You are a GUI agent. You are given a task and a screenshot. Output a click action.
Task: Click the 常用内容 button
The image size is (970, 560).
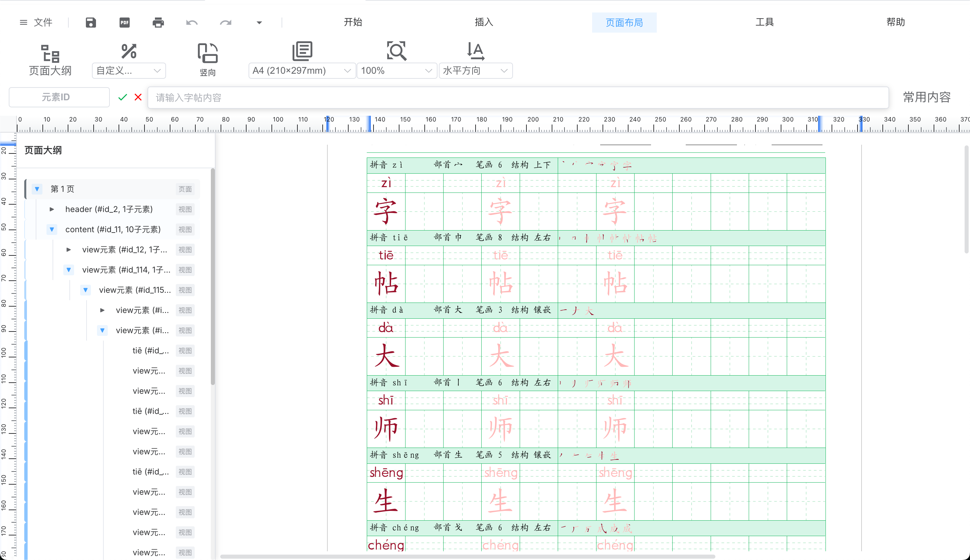927,97
